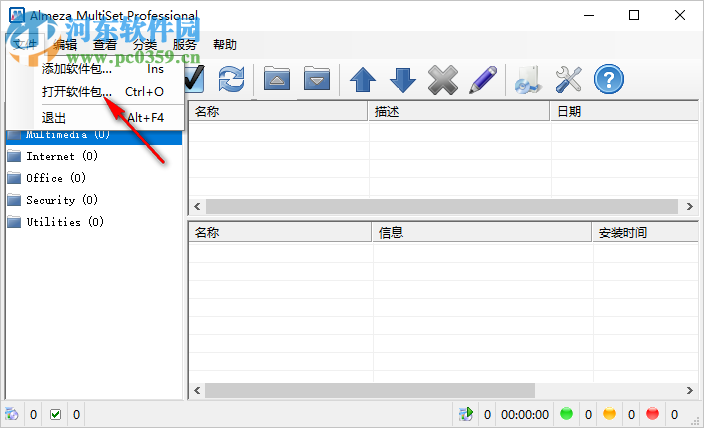Open the 分类 menu
This screenshot has width=704, height=428.
coord(145,44)
